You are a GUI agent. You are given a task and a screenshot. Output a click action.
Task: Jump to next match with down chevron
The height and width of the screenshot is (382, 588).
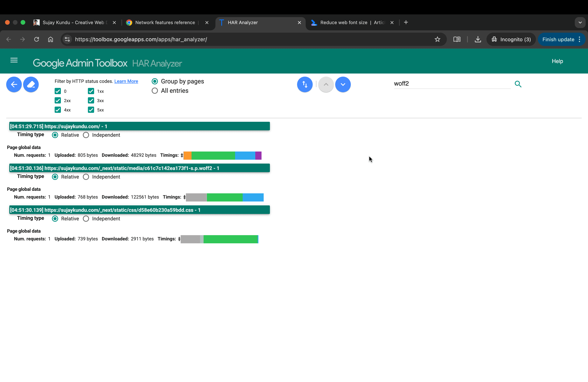[x=343, y=84]
